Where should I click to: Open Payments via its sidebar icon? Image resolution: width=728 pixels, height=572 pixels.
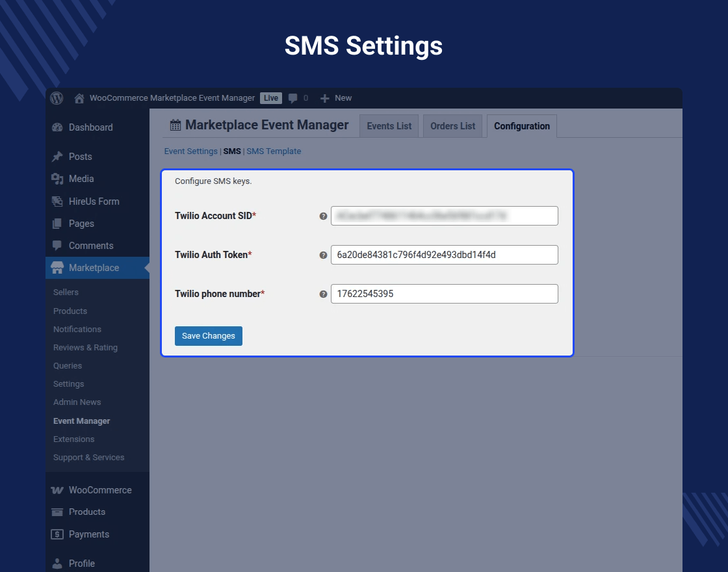[57, 534]
